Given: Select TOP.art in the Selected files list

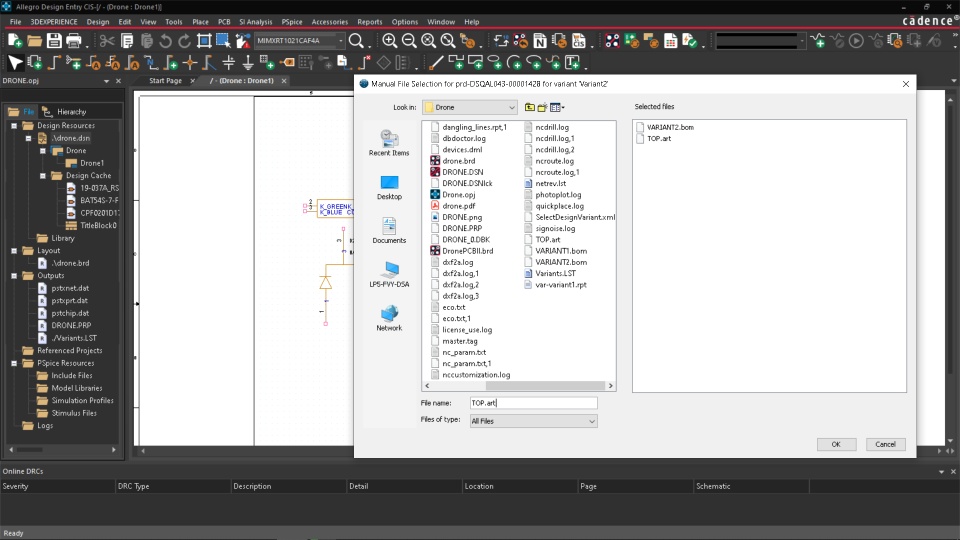Looking at the screenshot, I should [x=654, y=138].
